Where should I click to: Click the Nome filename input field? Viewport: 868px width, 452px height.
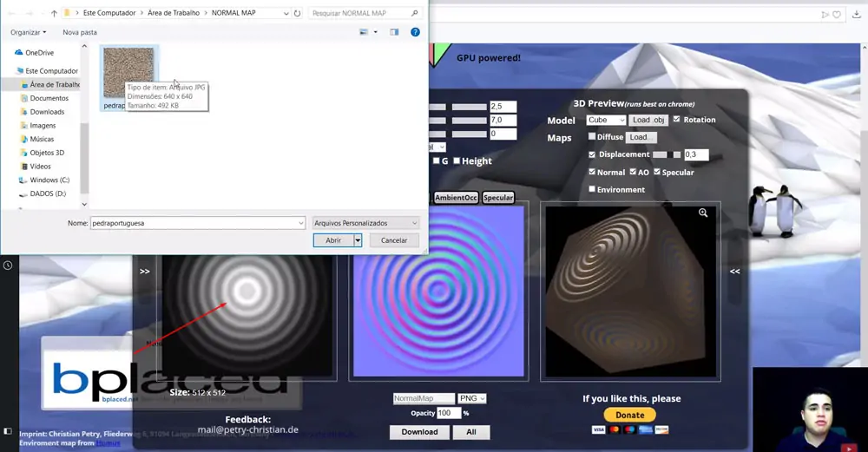click(x=198, y=223)
